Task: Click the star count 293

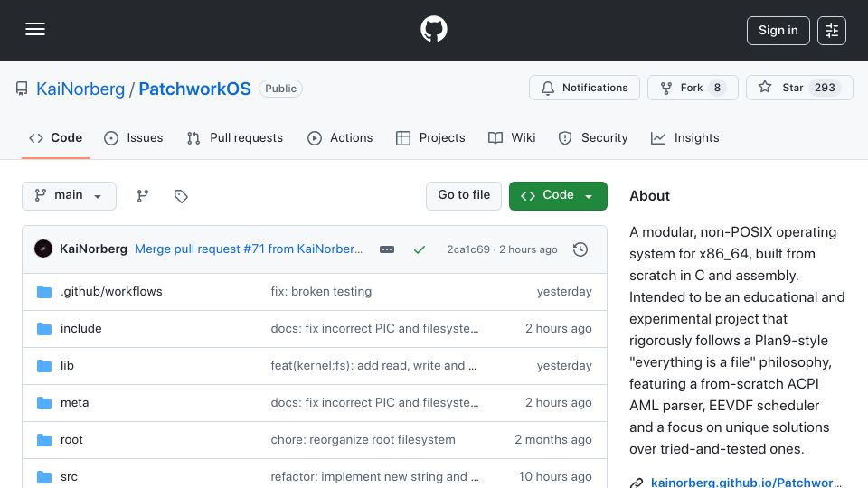Action: coord(825,88)
